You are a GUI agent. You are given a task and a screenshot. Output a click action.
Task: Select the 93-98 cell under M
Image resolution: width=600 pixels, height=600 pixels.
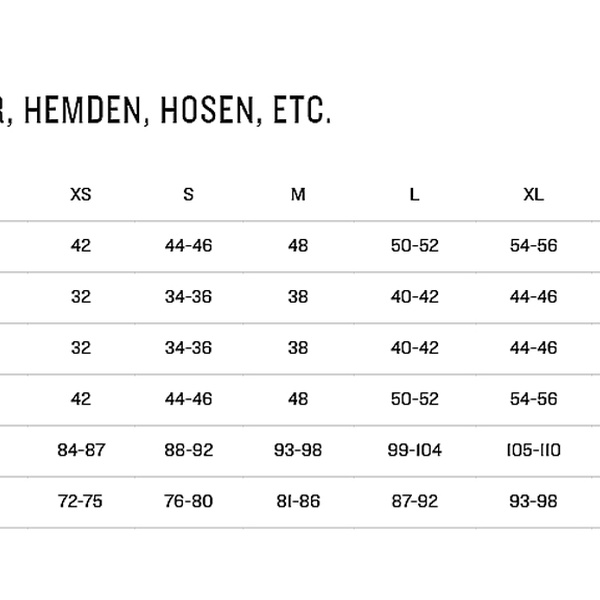click(298, 450)
